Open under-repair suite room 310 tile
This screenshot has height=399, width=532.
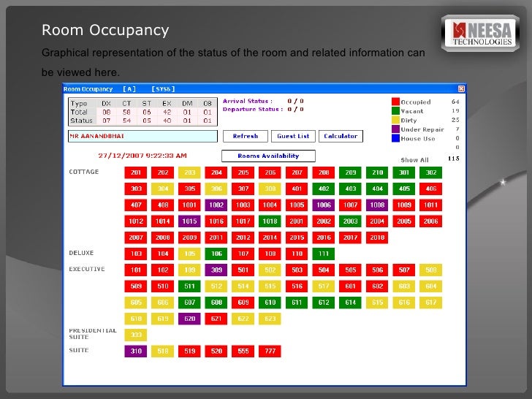[136, 351]
